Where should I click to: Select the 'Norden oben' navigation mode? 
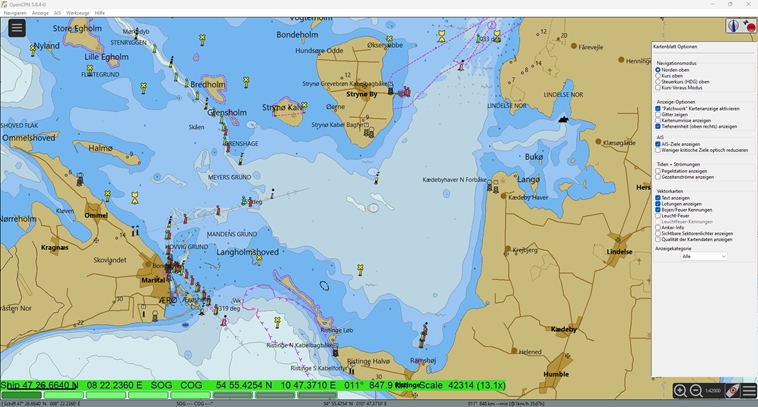point(658,70)
